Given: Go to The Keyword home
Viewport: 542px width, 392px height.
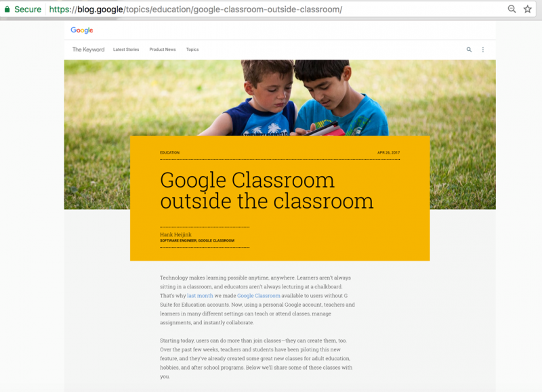Looking at the screenshot, I should (x=88, y=49).
